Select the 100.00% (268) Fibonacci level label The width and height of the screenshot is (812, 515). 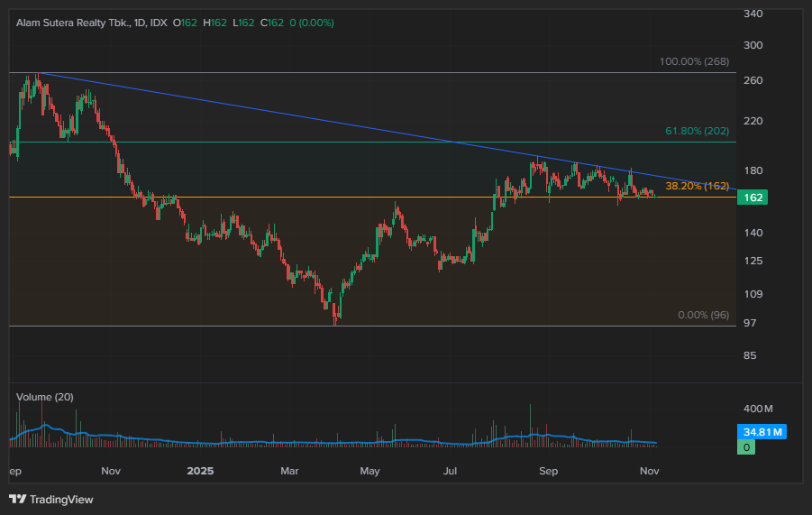(694, 62)
